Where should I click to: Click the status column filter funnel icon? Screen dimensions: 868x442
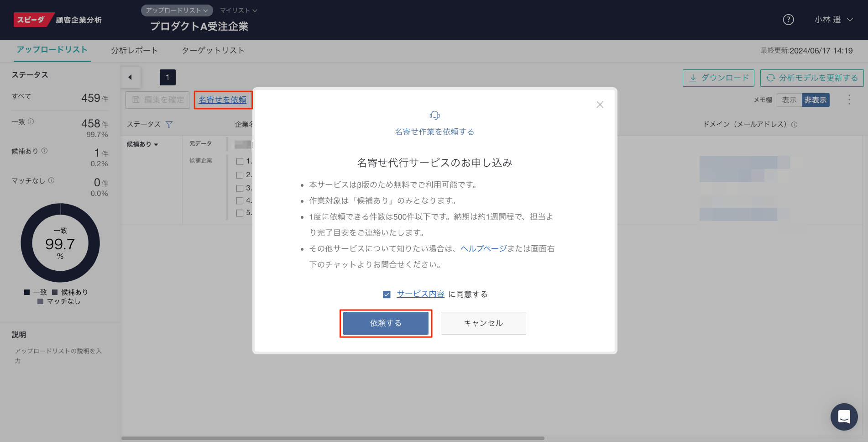point(169,125)
